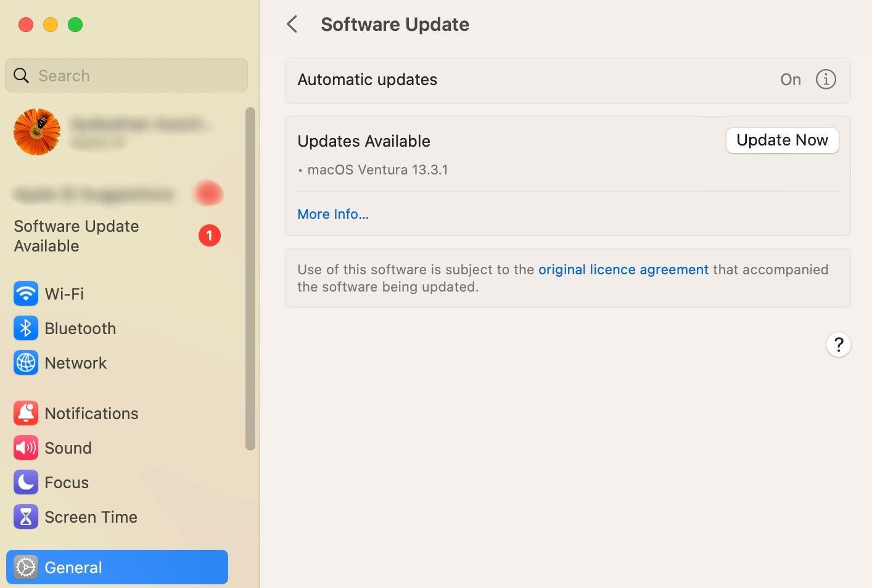Select the Focus label in sidebar
The width and height of the screenshot is (872, 588).
click(x=67, y=483)
